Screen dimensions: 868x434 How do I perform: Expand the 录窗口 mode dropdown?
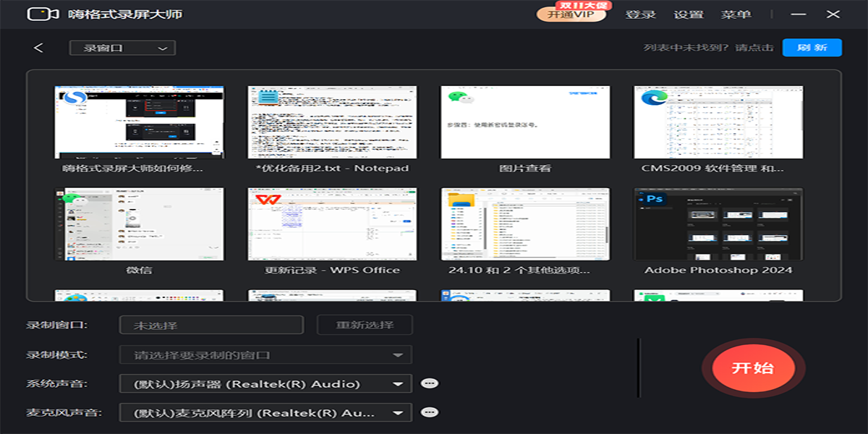(122, 48)
